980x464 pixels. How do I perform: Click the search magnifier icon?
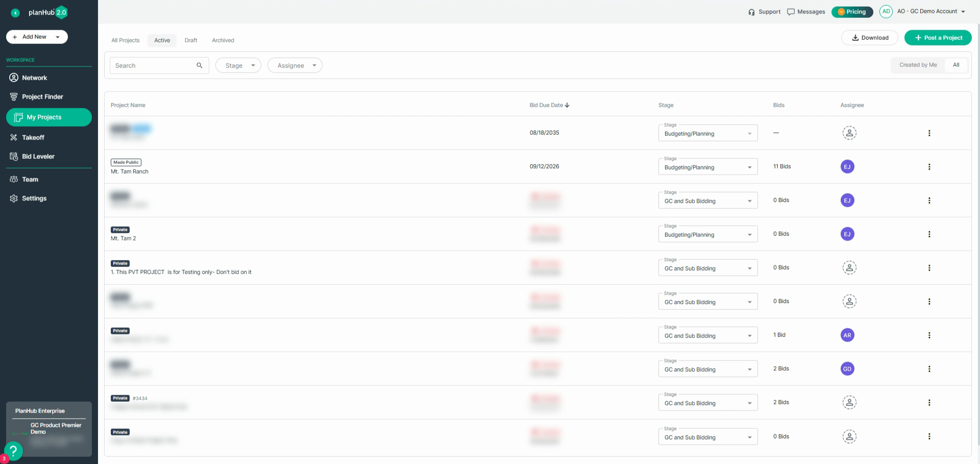pyautogui.click(x=200, y=65)
